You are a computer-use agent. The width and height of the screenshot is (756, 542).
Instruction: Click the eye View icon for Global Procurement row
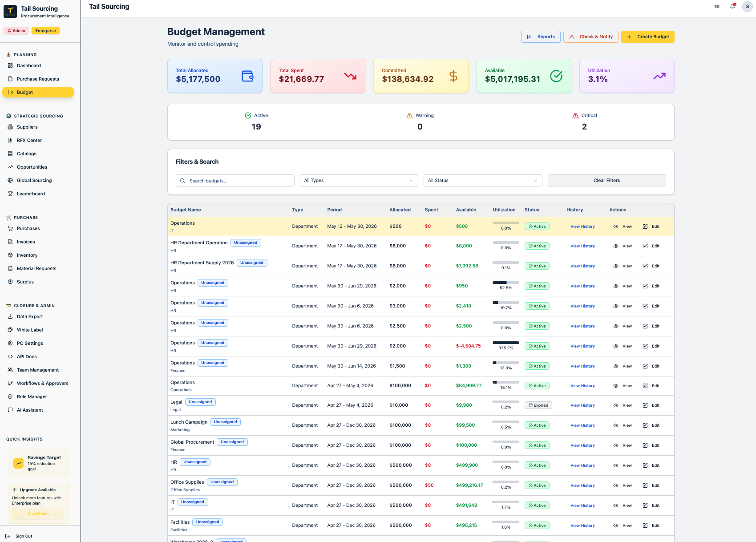click(616, 445)
